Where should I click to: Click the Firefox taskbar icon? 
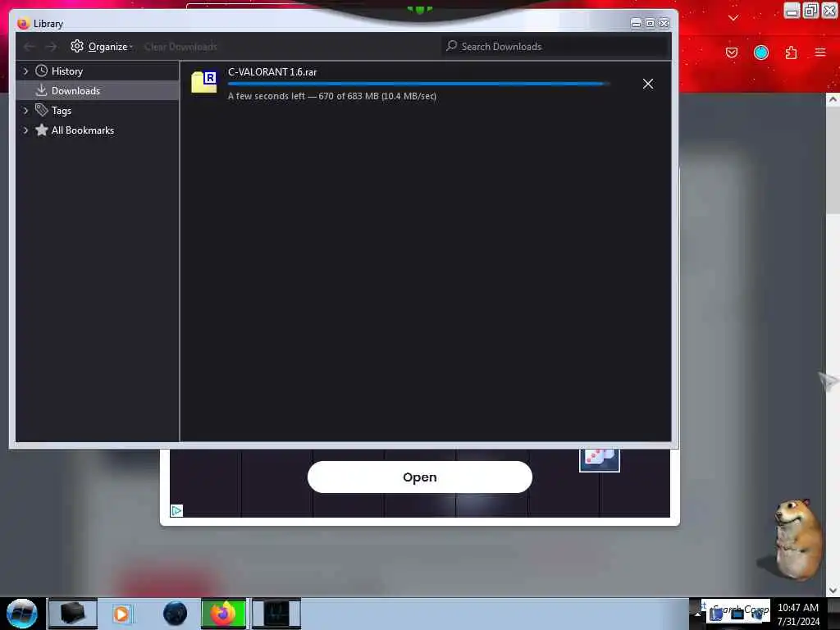tap(223, 613)
